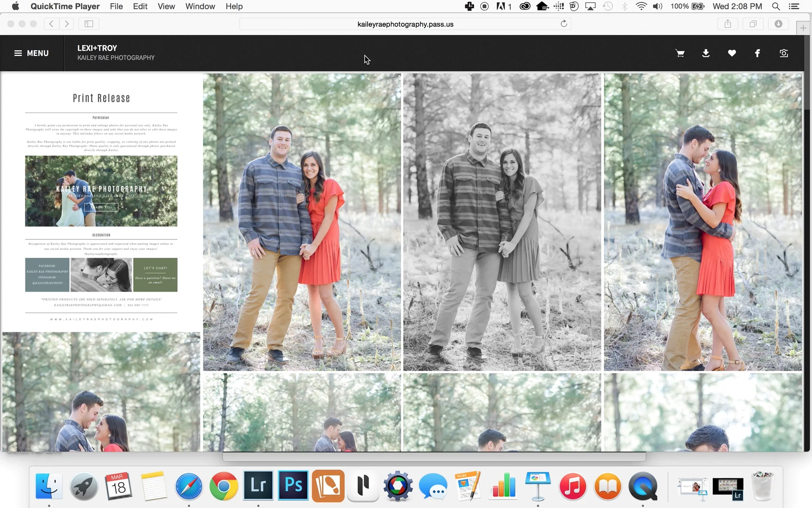Screen dimensions: 812x508
Task: Open Finder in the dock
Action: pos(49,486)
